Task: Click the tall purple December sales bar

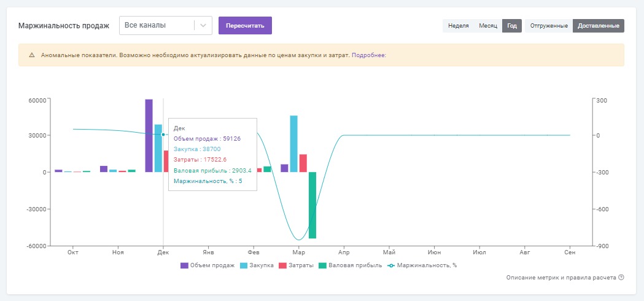Action: pos(149,135)
